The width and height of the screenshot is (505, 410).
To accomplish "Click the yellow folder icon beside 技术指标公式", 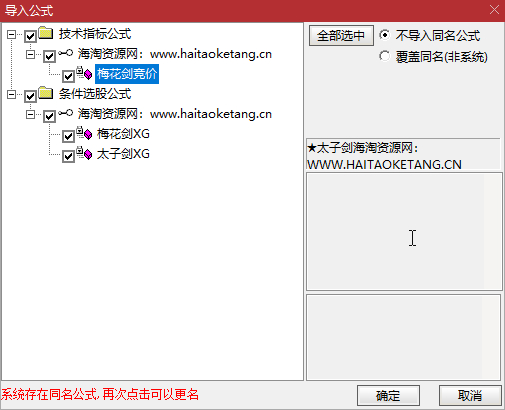I will [46, 33].
